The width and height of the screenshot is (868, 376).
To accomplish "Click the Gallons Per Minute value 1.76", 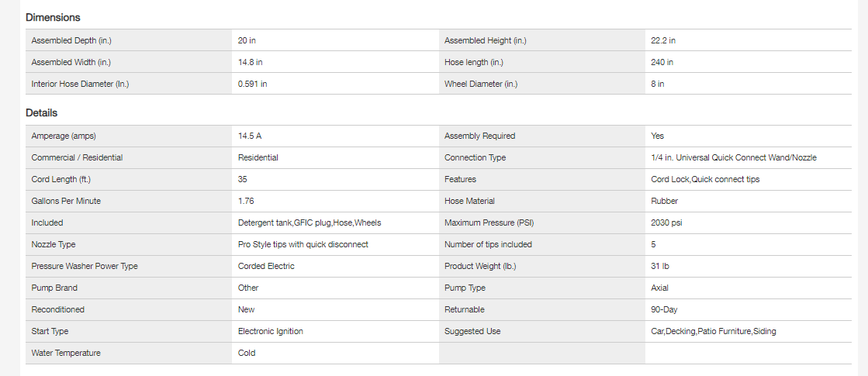I will coord(246,202).
